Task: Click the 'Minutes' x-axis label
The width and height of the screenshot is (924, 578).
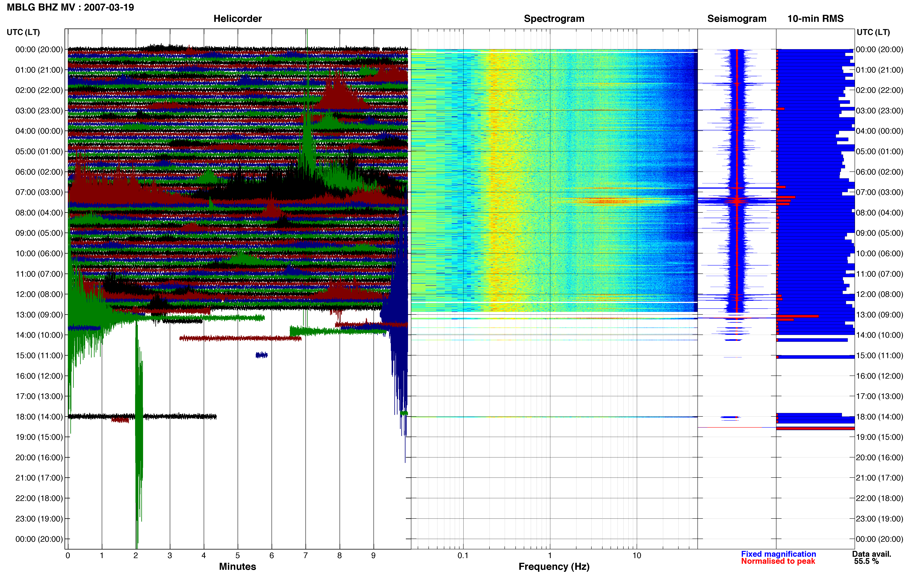Action: (237, 566)
